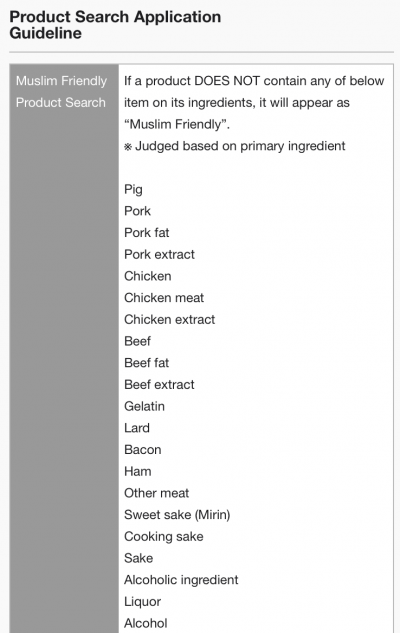Click the Liquor entry

click(142, 602)
